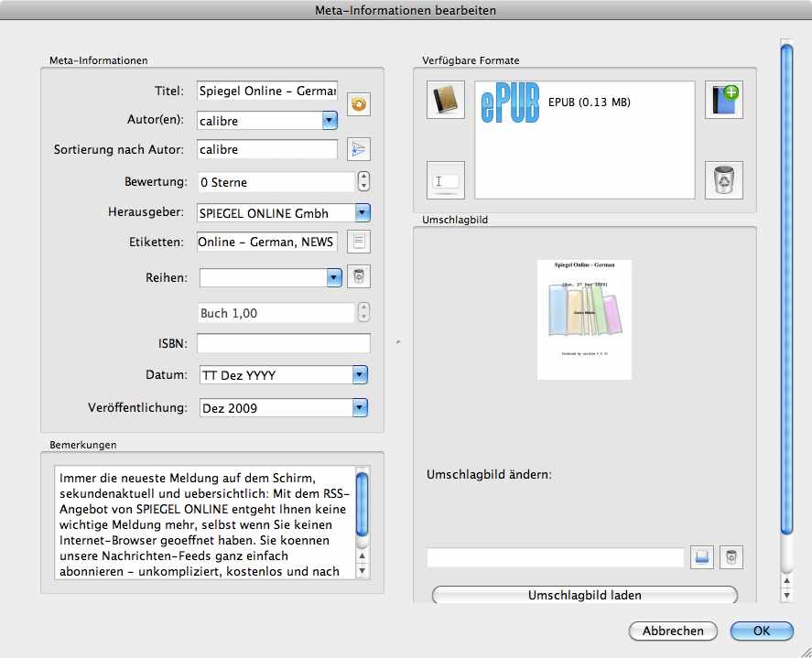Click the Bewertung stepper arrows
The width and height of the screenshot is (812, 658).
pyautogui.click(x=363, y=181)
